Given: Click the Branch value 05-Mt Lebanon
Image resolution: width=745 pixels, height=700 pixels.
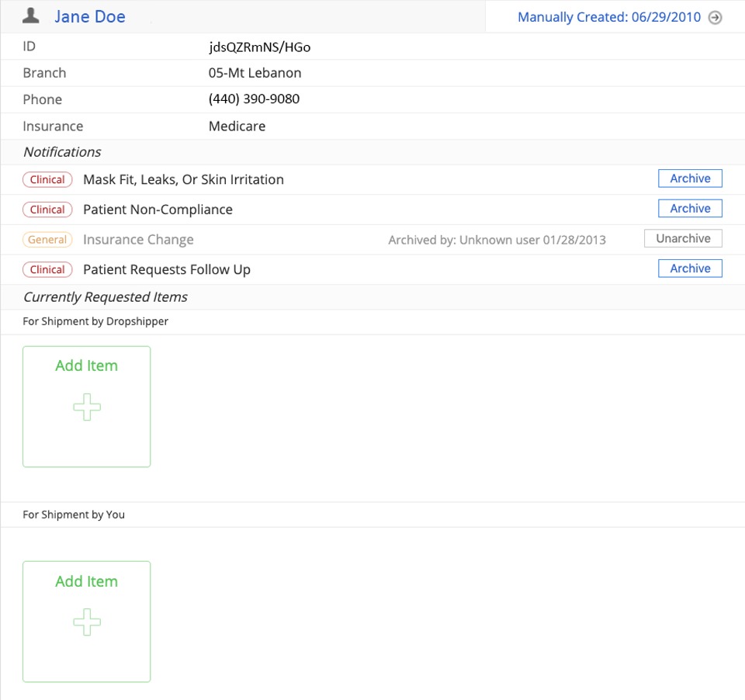Looking at the screenshot, I should [x=255, y=73].
